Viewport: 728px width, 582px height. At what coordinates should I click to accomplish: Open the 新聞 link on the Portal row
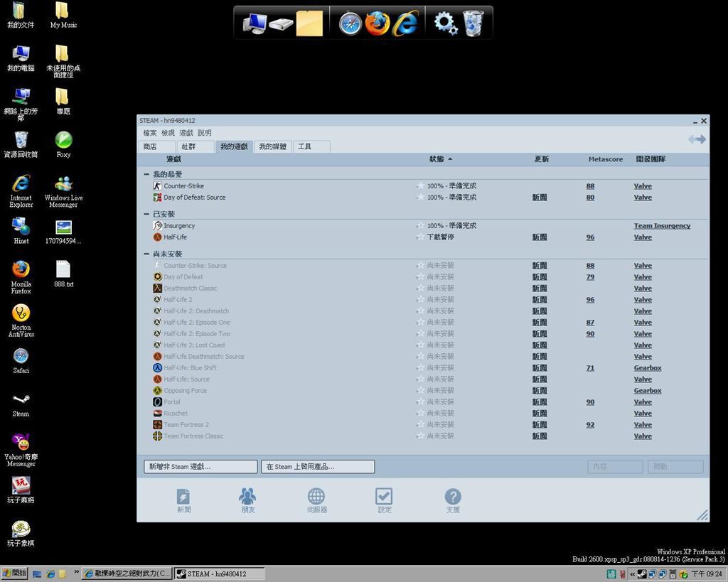coord(540,402)
